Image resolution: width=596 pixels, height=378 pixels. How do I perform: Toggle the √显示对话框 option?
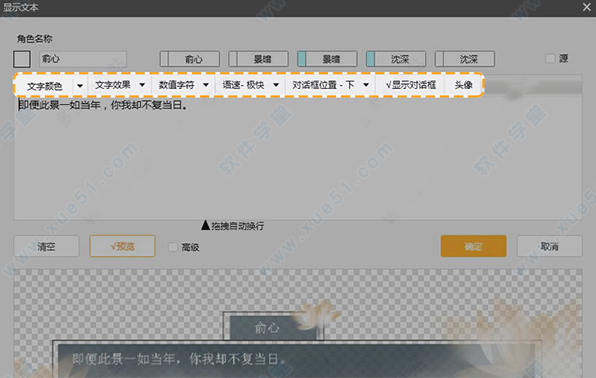click(x=411, y=85)
